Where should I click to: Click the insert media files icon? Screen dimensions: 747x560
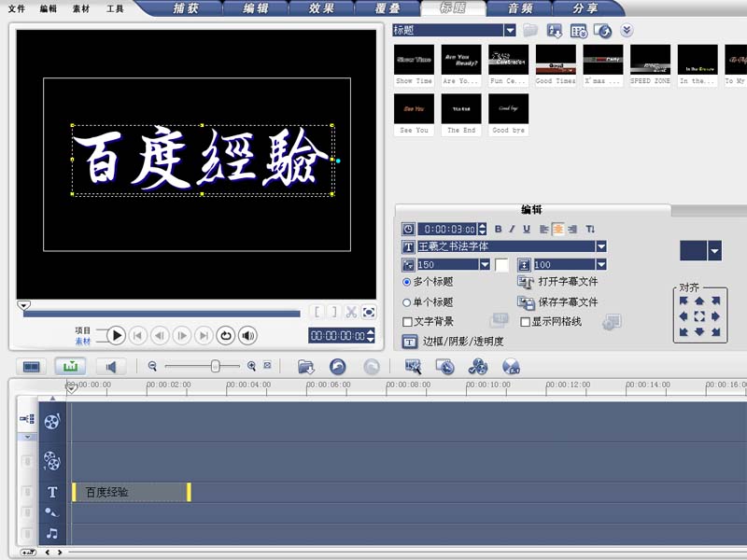pyautogui.click(x=306, y=367)
